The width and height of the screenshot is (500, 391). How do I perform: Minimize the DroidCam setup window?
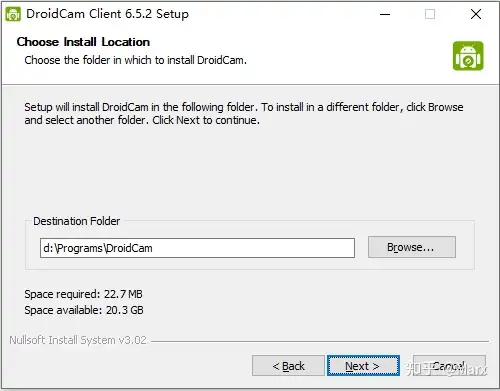tap(385, 14)
